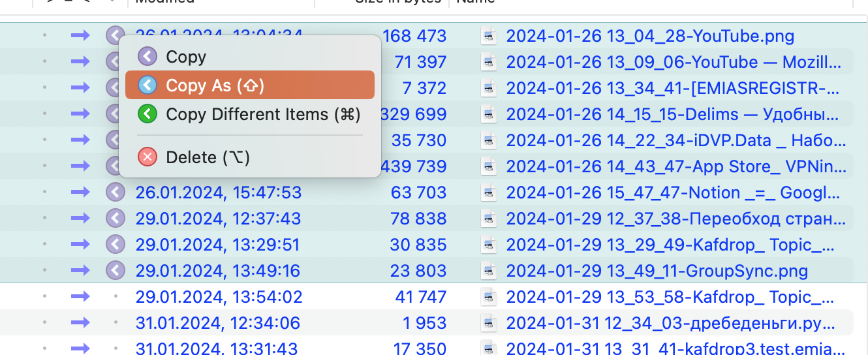Click the direction arrow for 13_49_11-GroupSync.png row
Viewport: 868px width, 355px height.
coord(80,271)
